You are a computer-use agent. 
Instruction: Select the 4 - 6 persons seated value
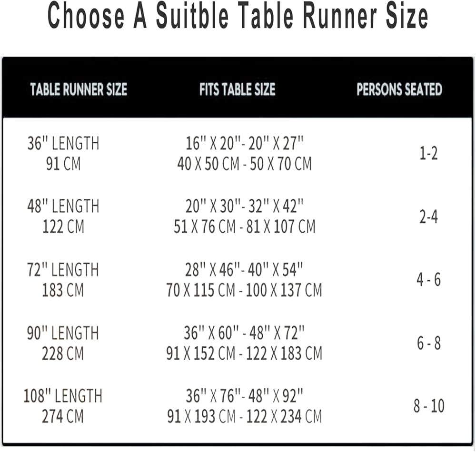(428, 280)
